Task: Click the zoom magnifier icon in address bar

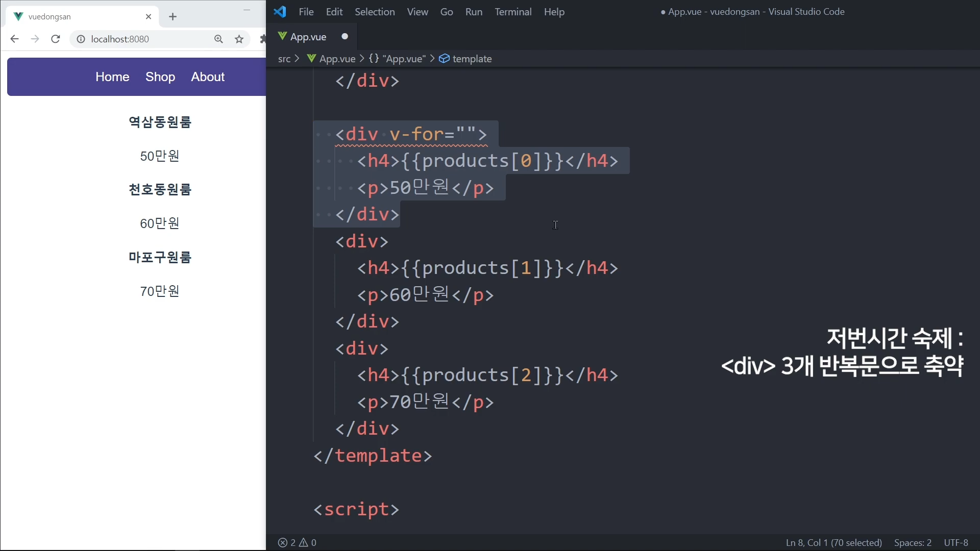Action: 218,39
